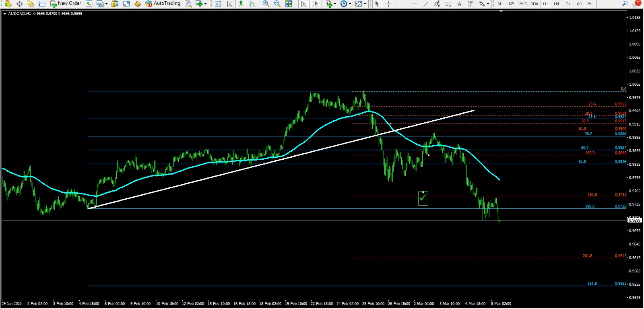
Task: Click the green checkmark trade marker
Action: [x=423, y=198]
